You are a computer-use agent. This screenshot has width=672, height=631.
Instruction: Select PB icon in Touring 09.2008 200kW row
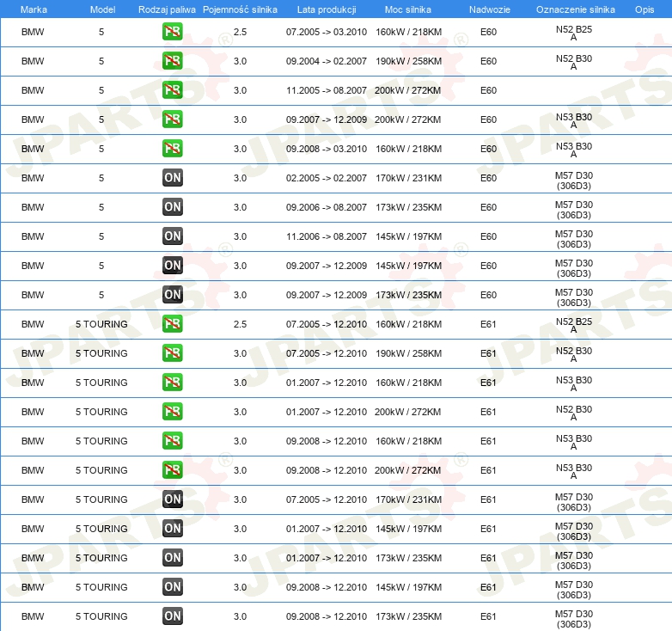pyautogui.click(x=172, y=470)
